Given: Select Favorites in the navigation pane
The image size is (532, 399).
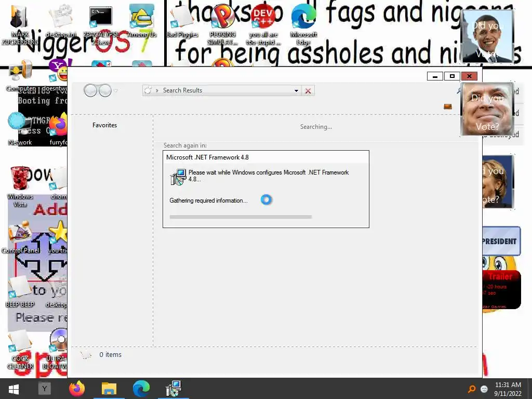Looking at the screenshot, I should [x=104, y=125].
